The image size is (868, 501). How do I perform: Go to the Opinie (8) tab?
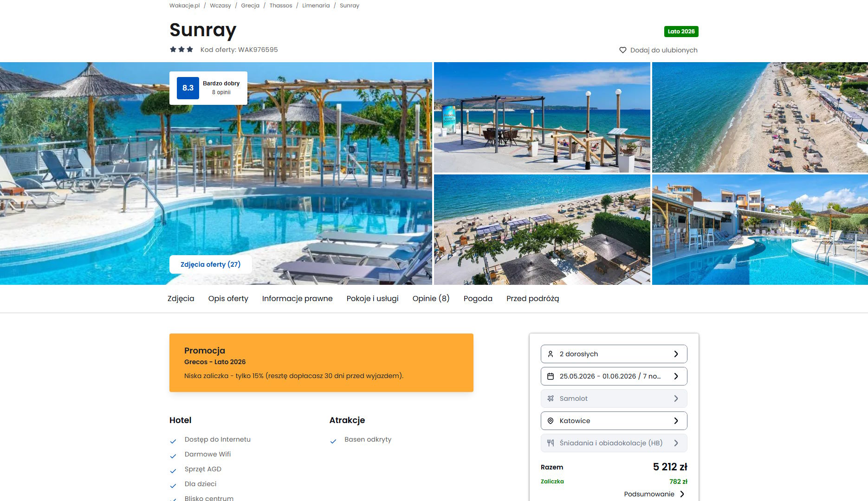[x=431, y=299]
